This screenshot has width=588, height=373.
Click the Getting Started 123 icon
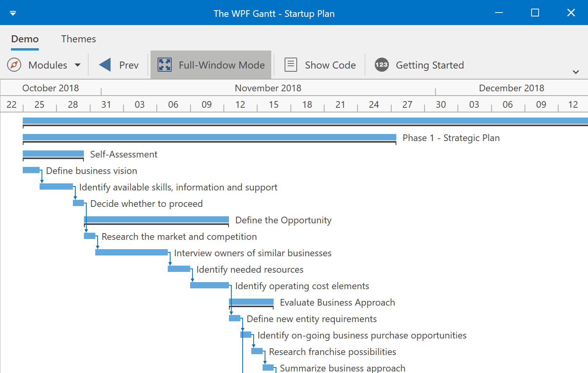coord(381,65)
